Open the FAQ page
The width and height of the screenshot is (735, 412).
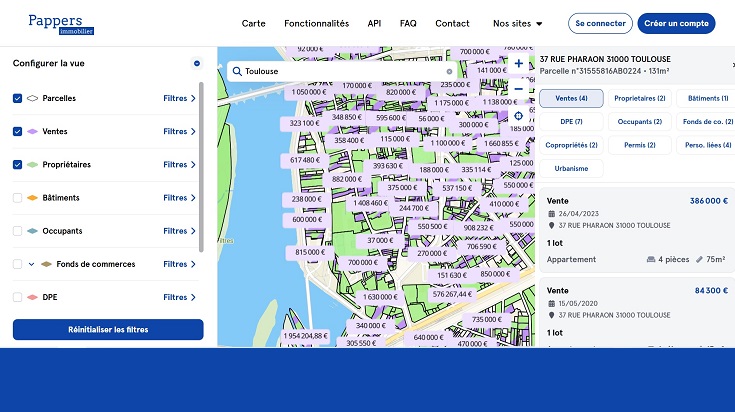408,23
